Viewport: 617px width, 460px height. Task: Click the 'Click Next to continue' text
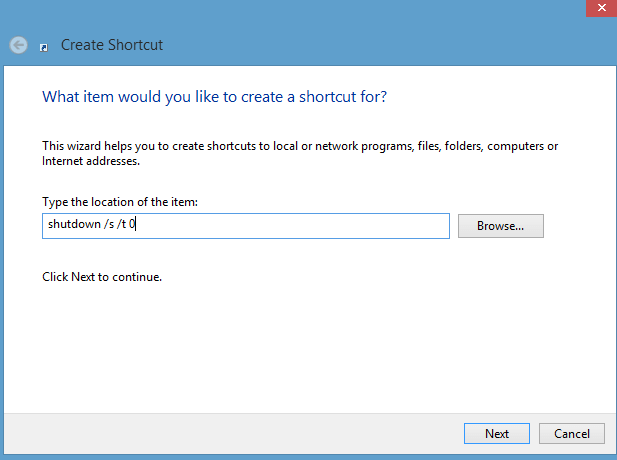102,277
